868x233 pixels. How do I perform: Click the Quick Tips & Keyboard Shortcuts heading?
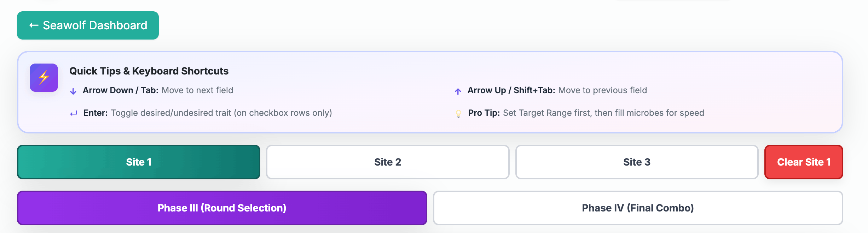pyautogui.click(x=149, y=71)
